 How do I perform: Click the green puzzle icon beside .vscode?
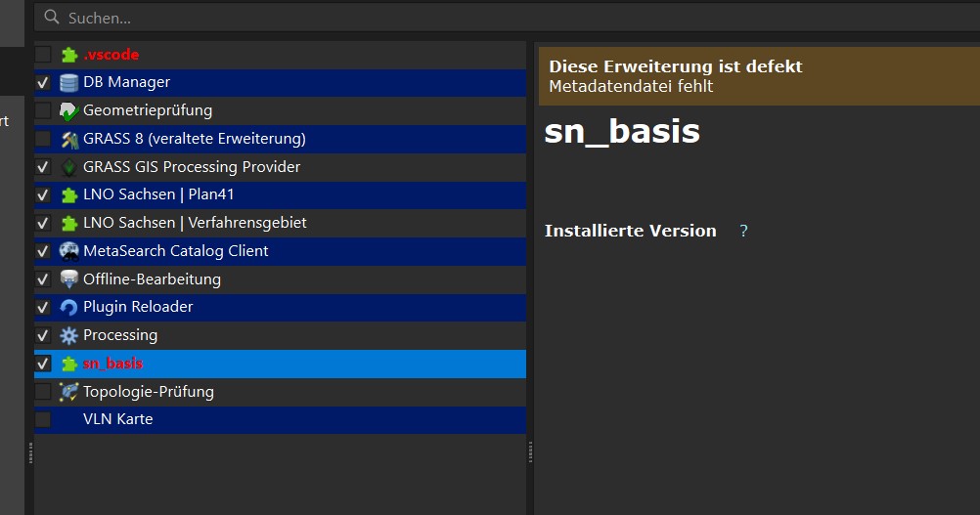click(x=68, y=55)
